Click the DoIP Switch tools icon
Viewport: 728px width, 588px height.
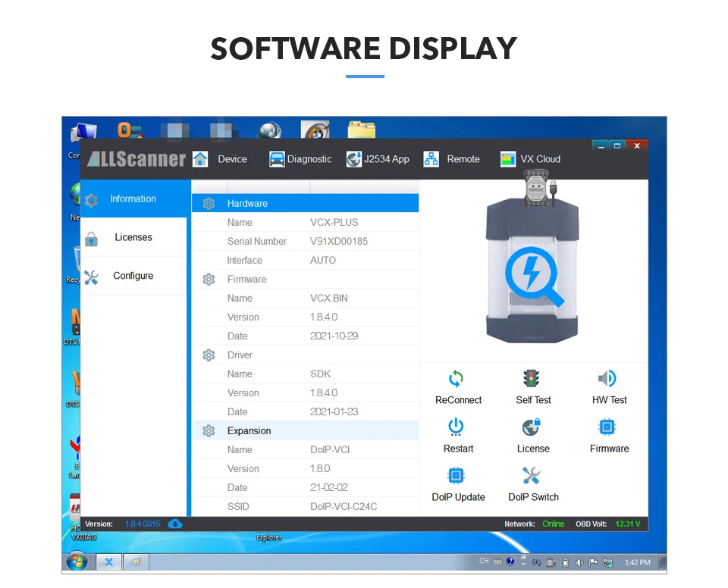[531, 476]
